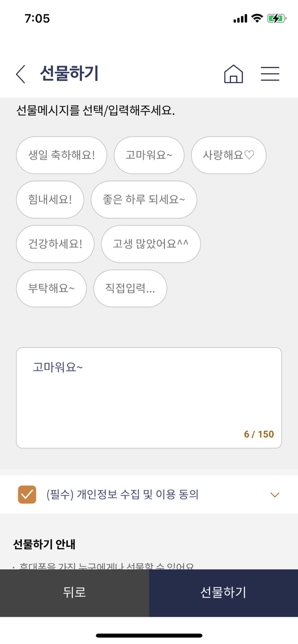298x644 pixels.
Task: Open the 직접입력... option
Action: coord(130,288)
